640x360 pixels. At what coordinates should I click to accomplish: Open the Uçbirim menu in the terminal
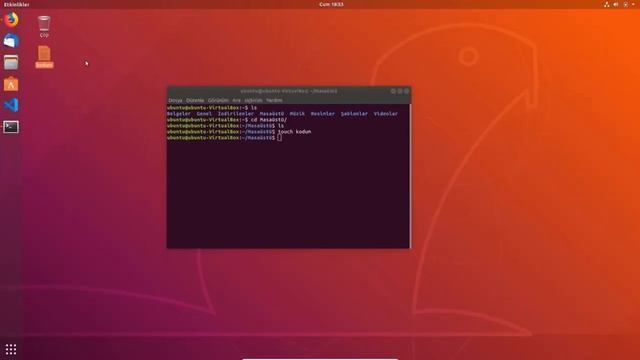[x=253, y=100]
